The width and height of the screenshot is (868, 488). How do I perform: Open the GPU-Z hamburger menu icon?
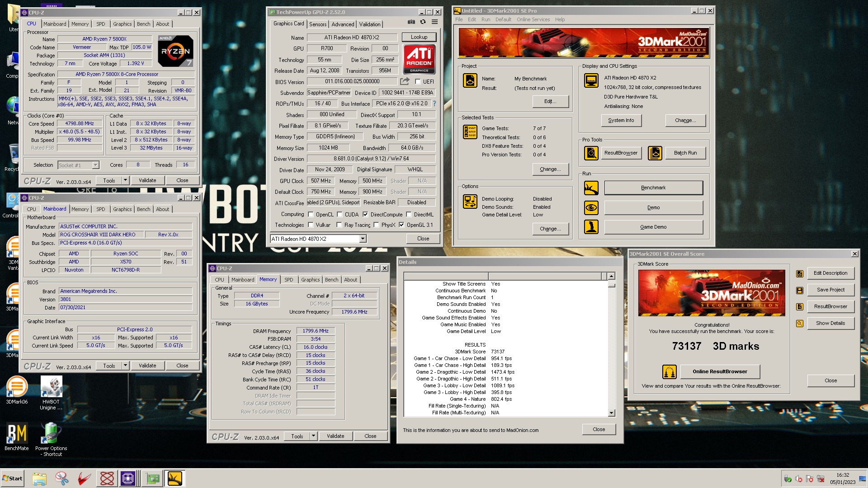434,22
